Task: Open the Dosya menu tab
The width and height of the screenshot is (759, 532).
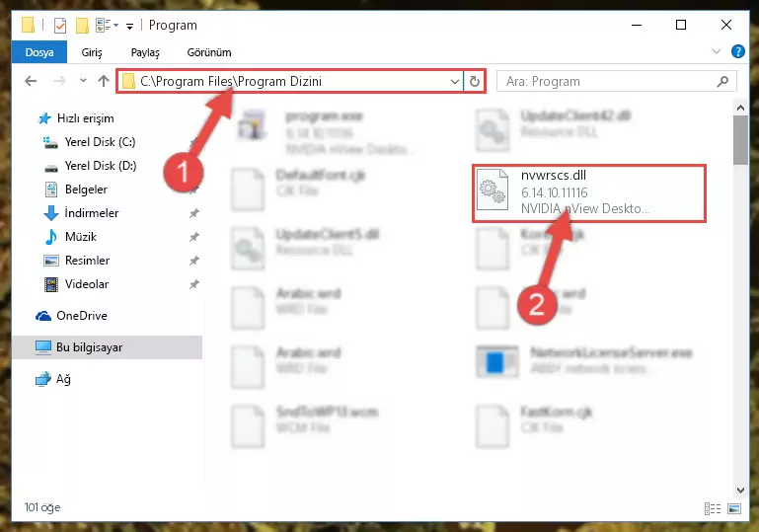Action: [39, 52]
